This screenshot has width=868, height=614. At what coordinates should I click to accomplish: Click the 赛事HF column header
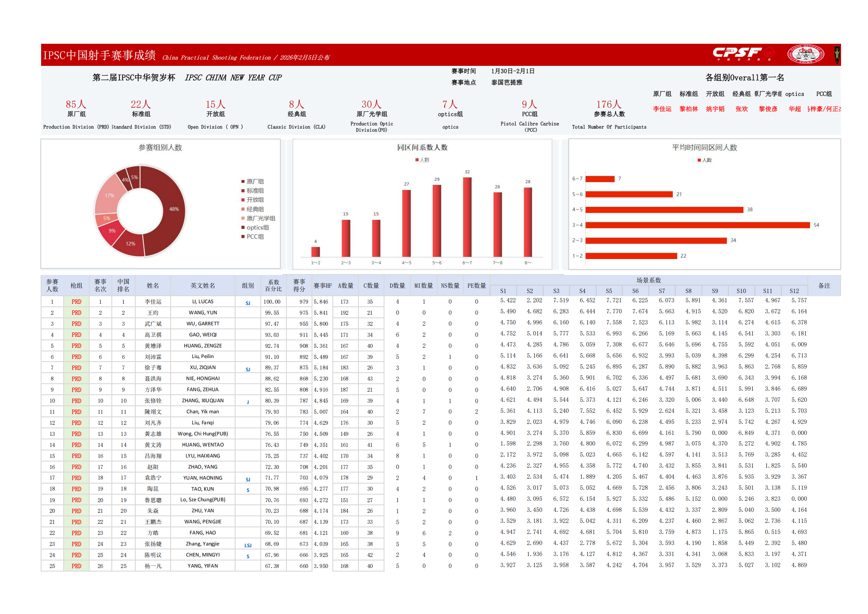(x=322, y=286)
